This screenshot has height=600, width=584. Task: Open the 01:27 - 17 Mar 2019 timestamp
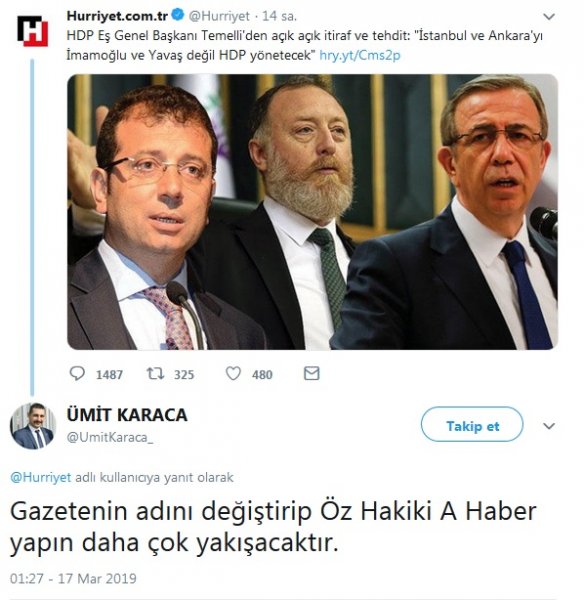(x=73, y=578)
